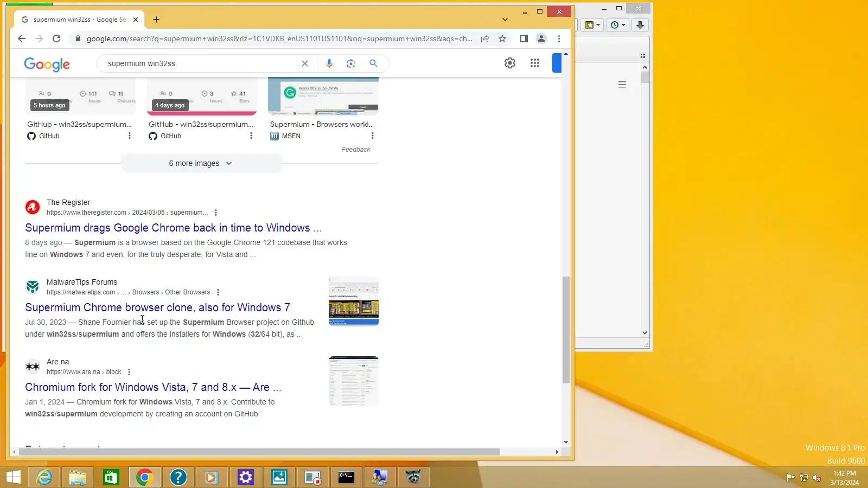
Task: Go to Google home via the logo
Action: pyautogui.click(x=47, y=64)
